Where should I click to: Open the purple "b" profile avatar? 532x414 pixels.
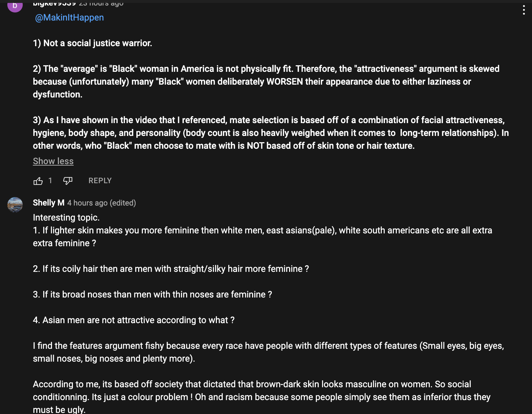tap(15, 5)
